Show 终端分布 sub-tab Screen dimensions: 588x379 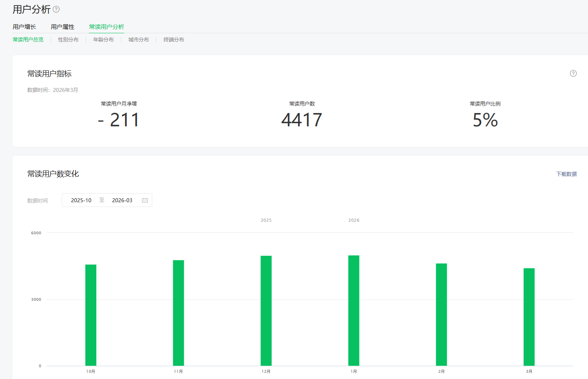[x=174, y=40]
